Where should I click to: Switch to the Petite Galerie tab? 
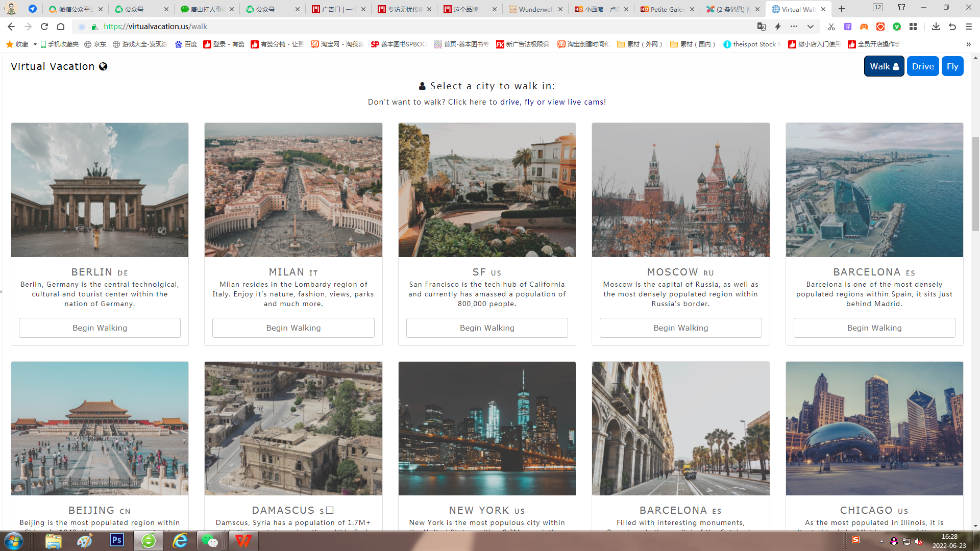[x=667, y=9]
